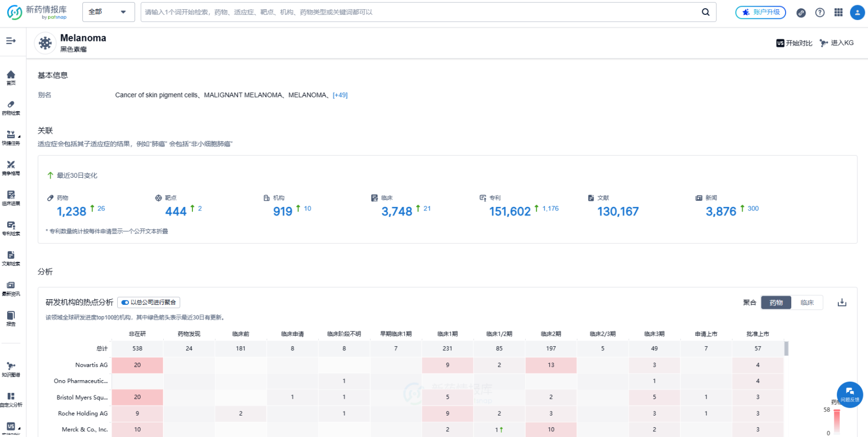
Task: Download the heatmap analysis chart
Action: tap(842, 303)
